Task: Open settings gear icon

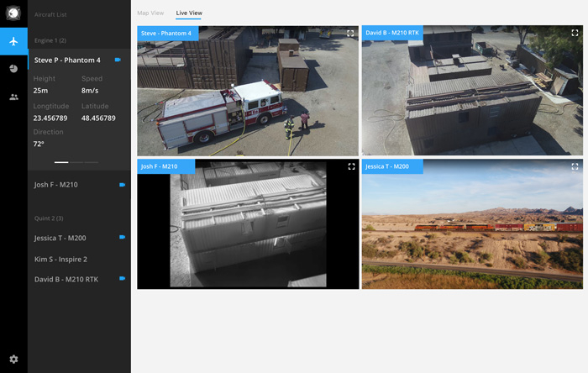Action: pos(13,359)
